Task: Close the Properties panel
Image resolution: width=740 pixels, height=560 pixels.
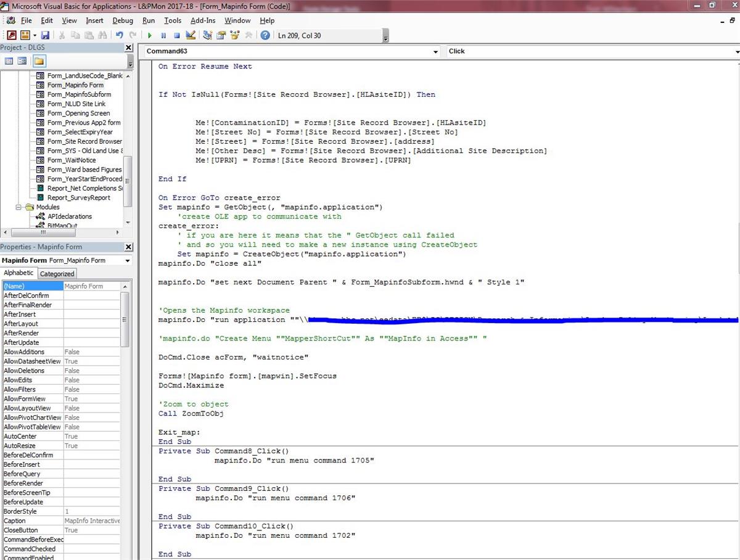Action: click(x=128, y=247)
